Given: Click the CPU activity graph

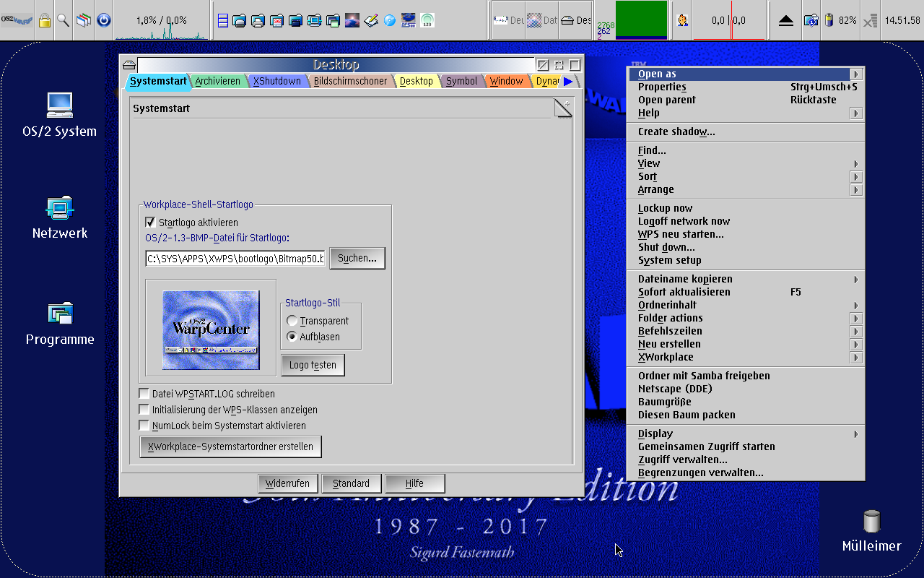Looking at the screenshot, I should pos(162,20).
